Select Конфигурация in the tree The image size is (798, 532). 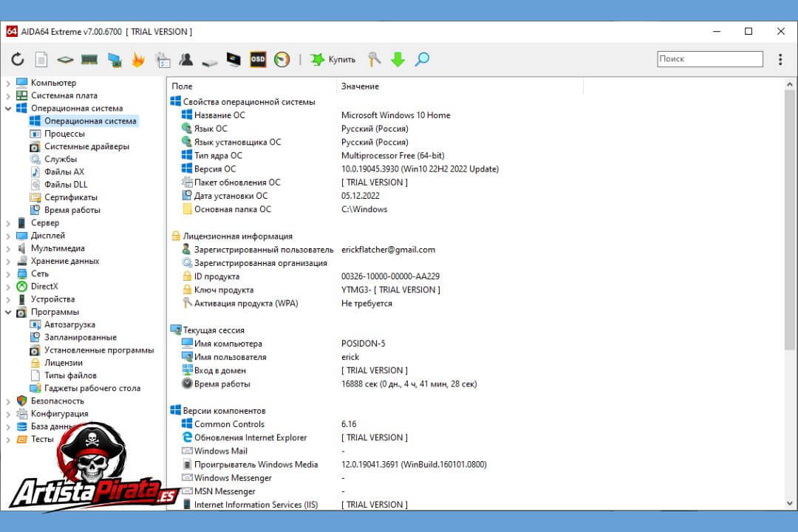pyautogui.click(x=59, y=414)
